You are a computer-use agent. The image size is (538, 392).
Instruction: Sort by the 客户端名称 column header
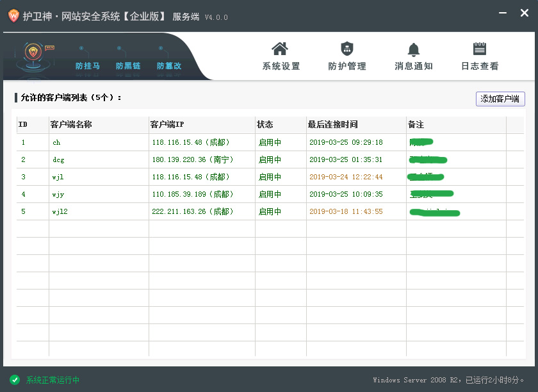[x=99, y=125]
